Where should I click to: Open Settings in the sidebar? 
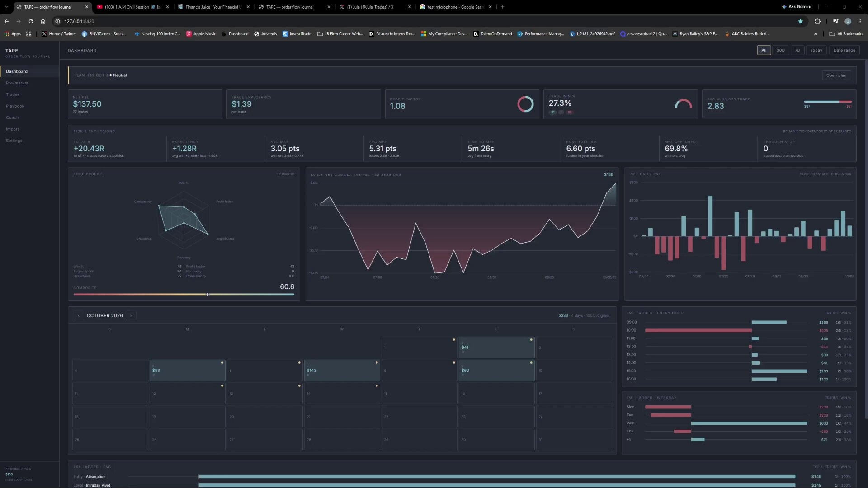click(14, 141)
